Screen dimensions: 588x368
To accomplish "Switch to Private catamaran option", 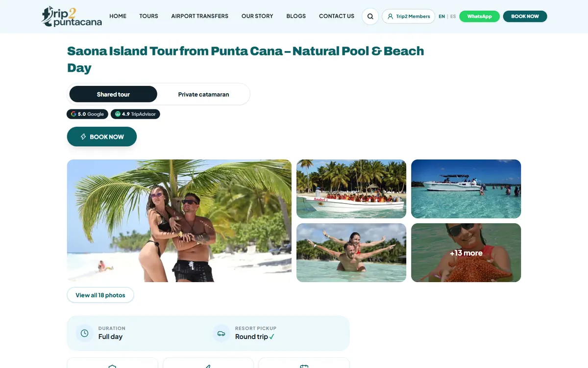I will 203,94.
